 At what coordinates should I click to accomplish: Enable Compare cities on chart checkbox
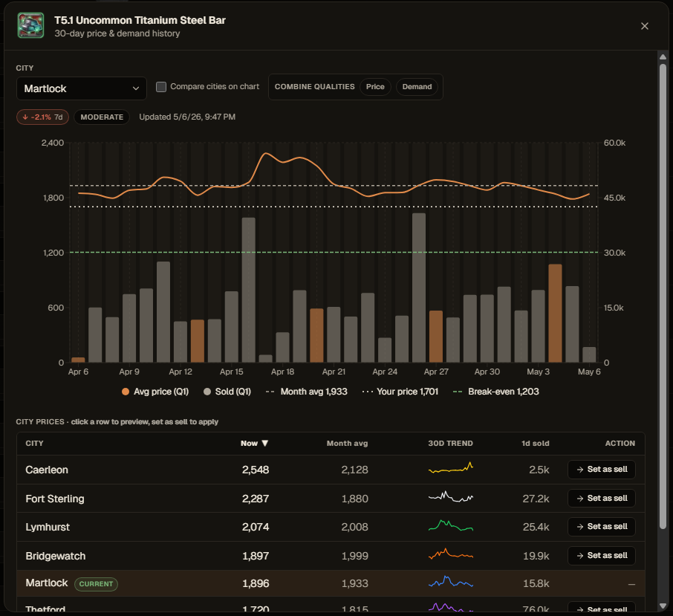(x=161, y=87)
